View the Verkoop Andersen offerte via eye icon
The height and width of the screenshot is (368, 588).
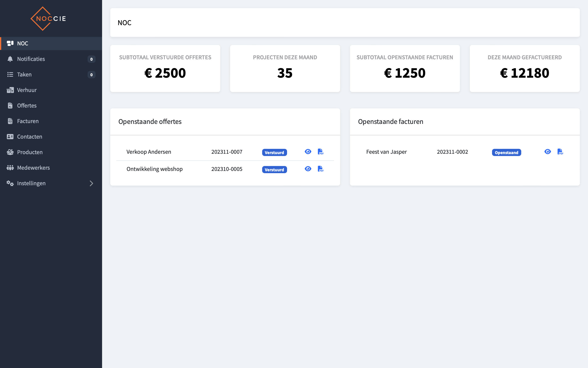[308, 152]
